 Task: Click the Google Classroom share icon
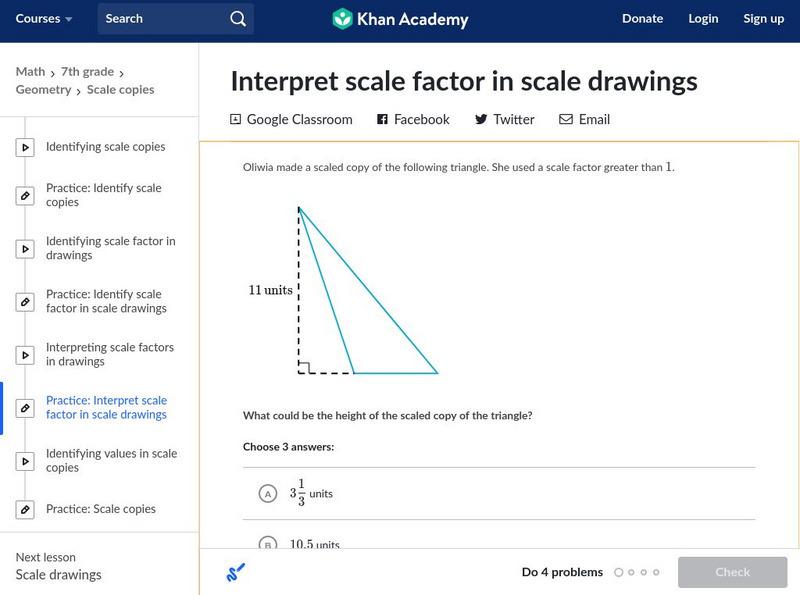point(236,120)
